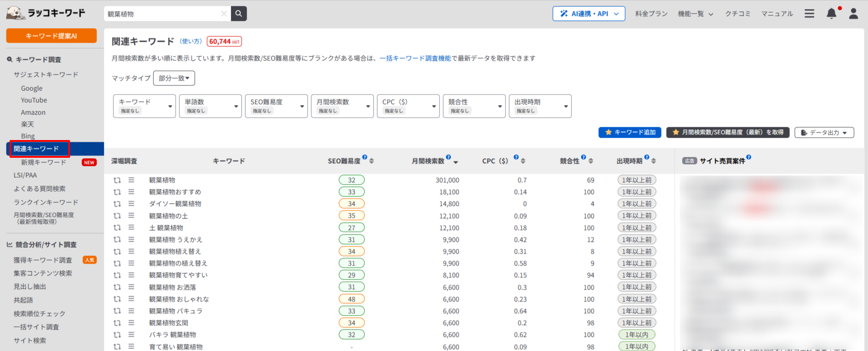Click the list icon for ダイソー観葉植物
Viewport: 868px width, 351px height.
131,204
